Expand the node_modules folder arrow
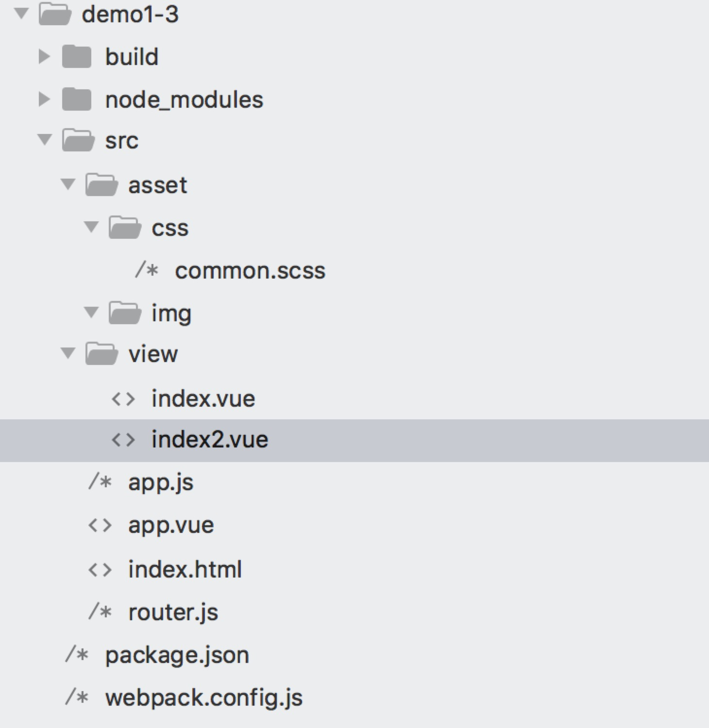The image size is (709, 728). (44, 99)
